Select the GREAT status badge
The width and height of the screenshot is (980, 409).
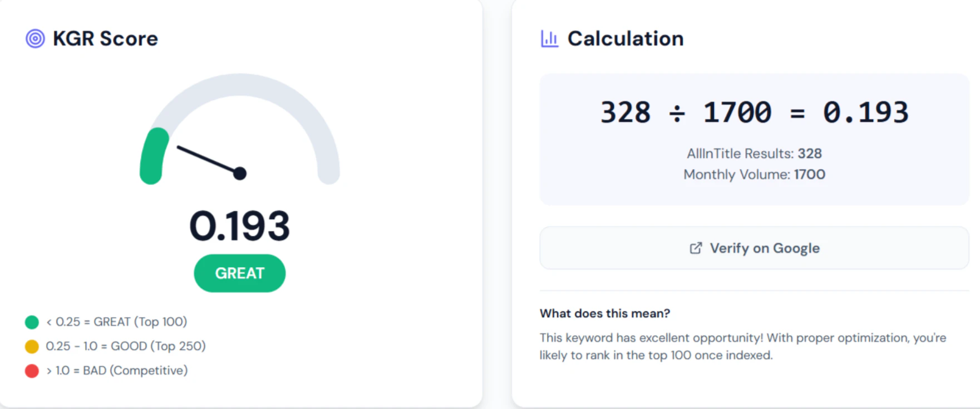(x=239, y=273)
